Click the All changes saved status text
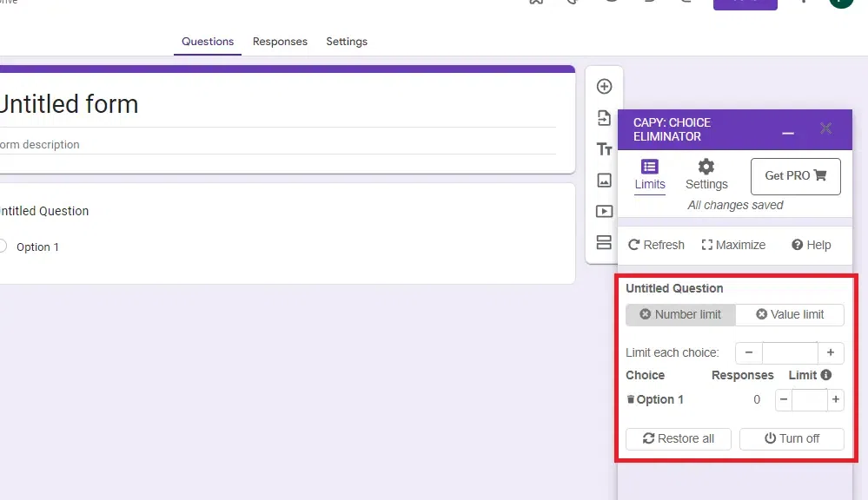The image size is (868, 500). [735, 205]
